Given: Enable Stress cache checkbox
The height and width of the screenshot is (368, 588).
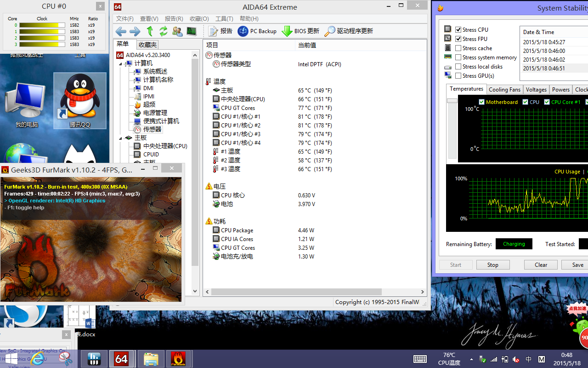Looking at the screenshot, I should [x=458, y=48].
